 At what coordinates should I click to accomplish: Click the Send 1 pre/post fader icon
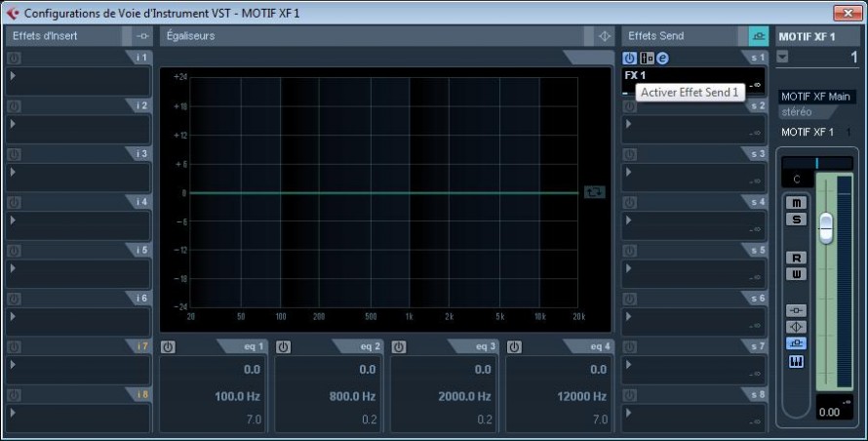tap(646, 59)
